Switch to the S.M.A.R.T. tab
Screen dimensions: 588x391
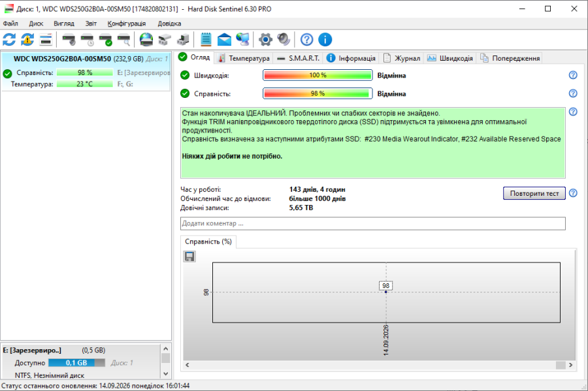click(x=298, y=58)
